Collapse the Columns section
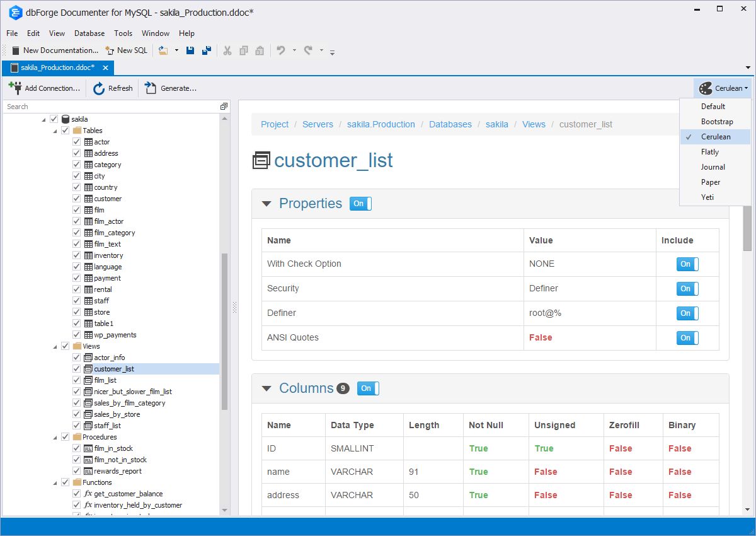756x536 pixels. tap(266, 388)
